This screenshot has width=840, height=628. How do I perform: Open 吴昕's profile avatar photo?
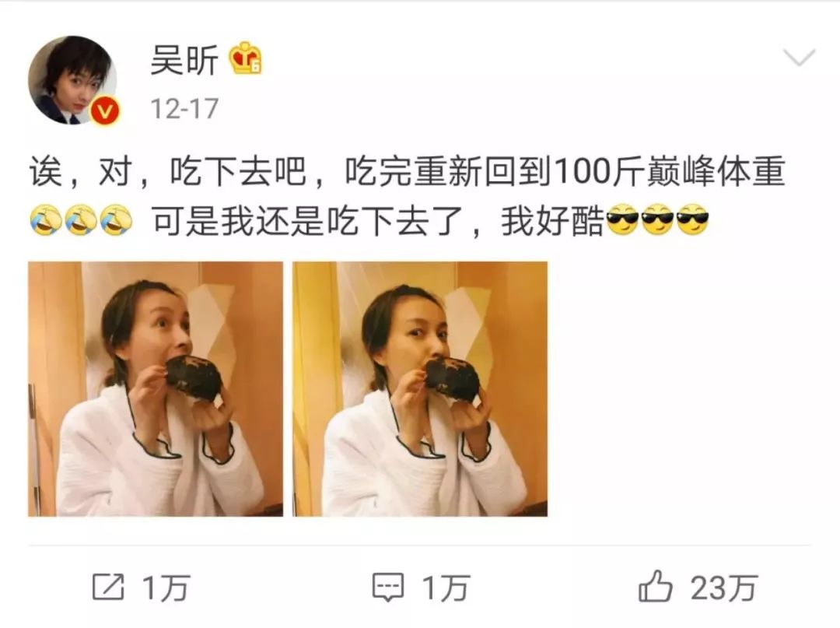73,80
